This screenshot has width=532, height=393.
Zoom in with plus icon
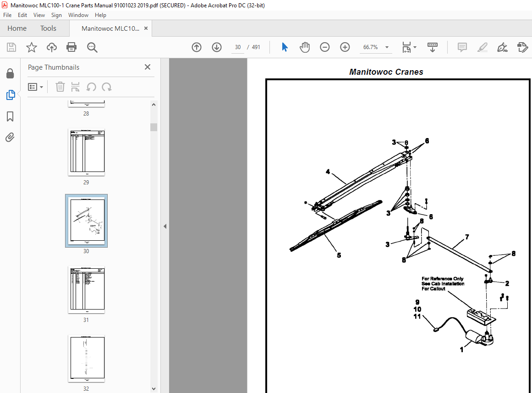345,47
